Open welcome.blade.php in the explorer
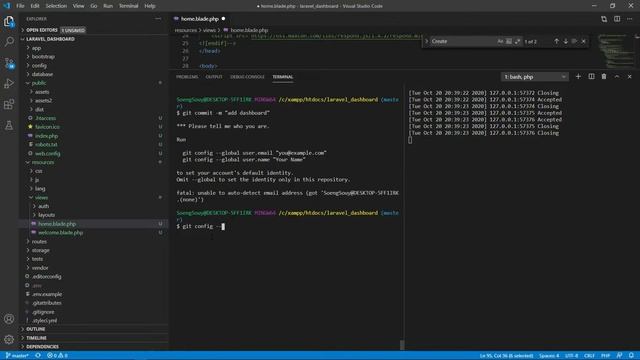The height and width of the screenshot is (360, 640). pos(60,233)
